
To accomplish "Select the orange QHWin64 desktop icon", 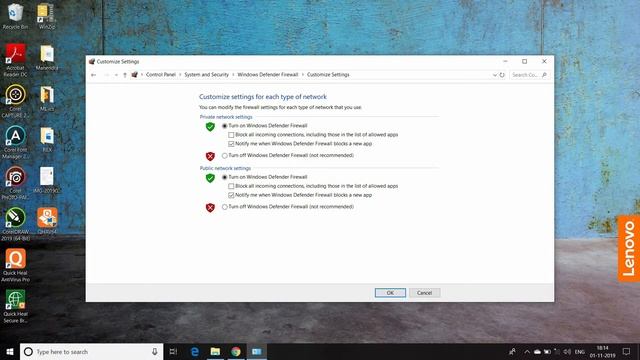I will (x=47, y=221).
